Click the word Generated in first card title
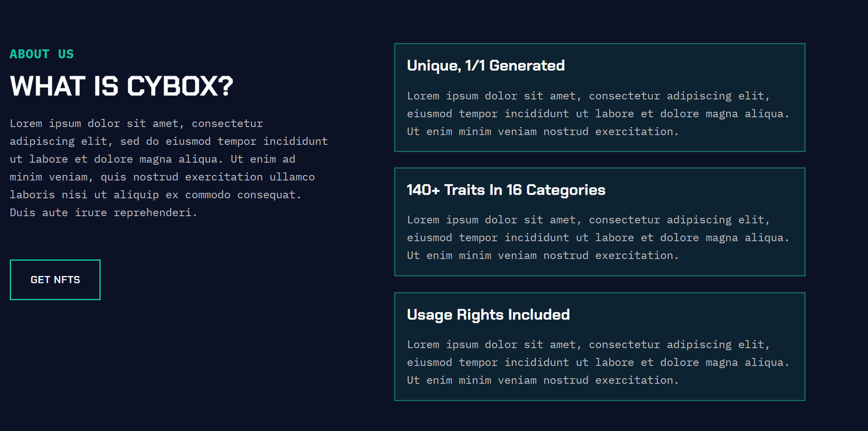The width and height of the screenshot is (868, 431). pyautogui.click(x=527, y=66)
